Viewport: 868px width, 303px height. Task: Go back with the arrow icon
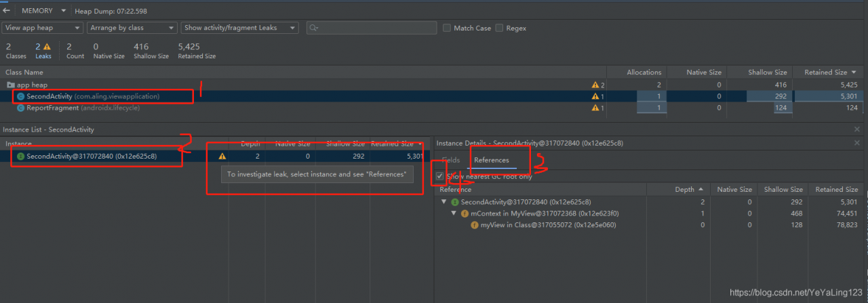click(6, 11)
